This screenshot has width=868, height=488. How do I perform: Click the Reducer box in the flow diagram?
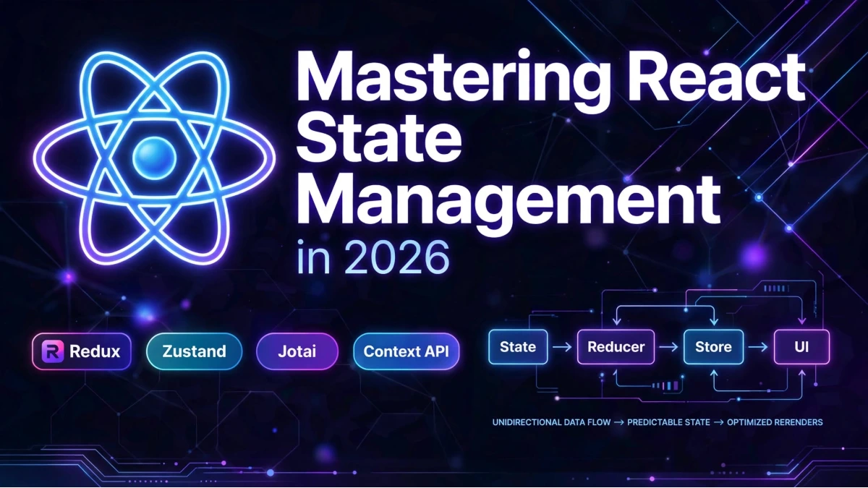(x=616, y=347)
